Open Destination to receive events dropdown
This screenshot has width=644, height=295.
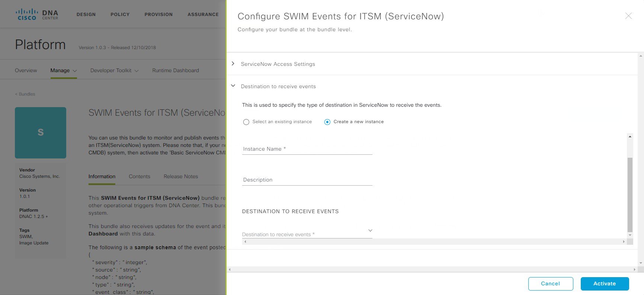[307, 233]
